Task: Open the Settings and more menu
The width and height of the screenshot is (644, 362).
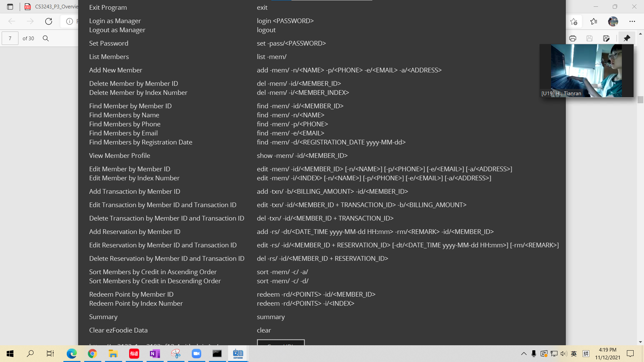Action: [x=632, y=21]
